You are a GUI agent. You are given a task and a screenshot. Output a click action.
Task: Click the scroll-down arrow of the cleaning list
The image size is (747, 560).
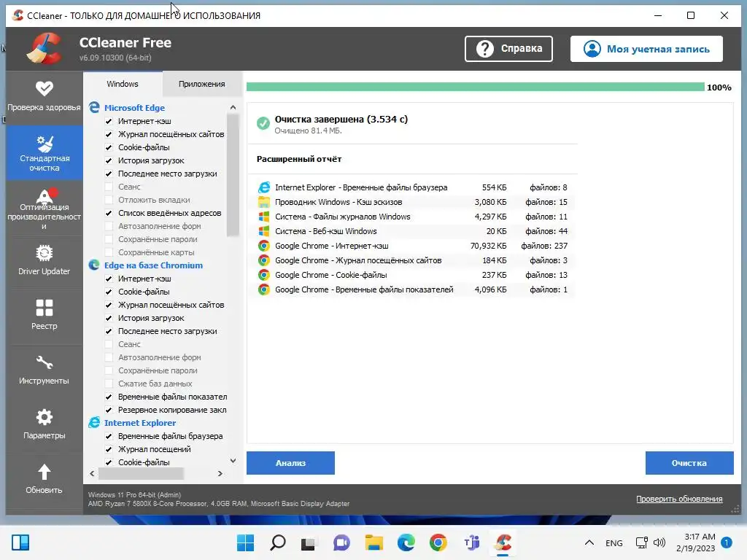click(x=233, y=461)
